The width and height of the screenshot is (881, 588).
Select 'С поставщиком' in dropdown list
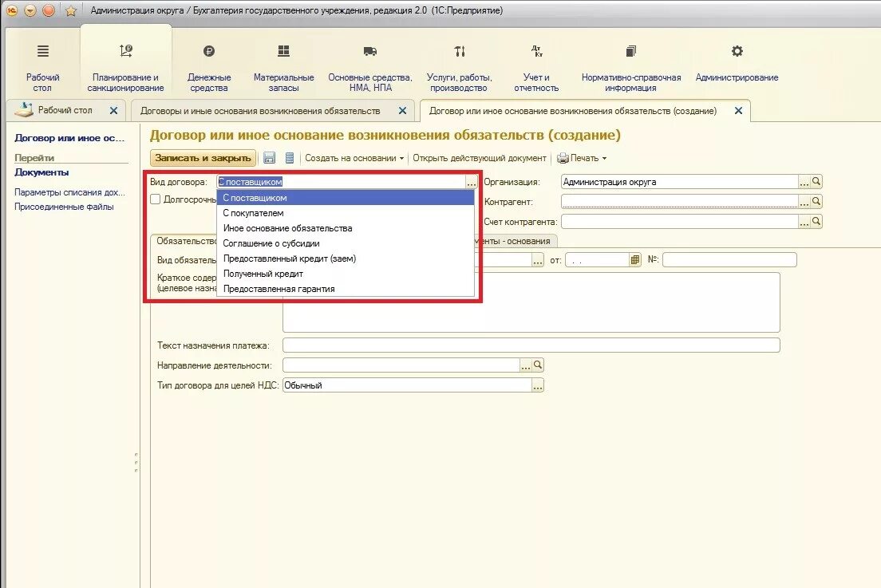point(346,198)
